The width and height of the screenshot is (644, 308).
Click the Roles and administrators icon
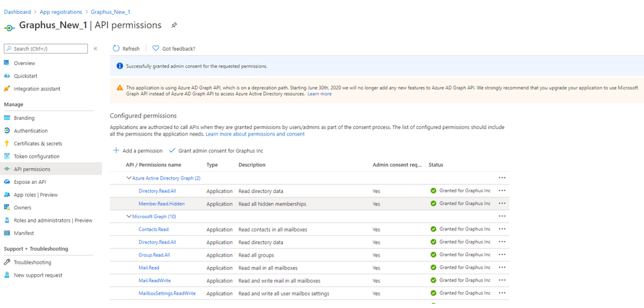click(7, 220)
